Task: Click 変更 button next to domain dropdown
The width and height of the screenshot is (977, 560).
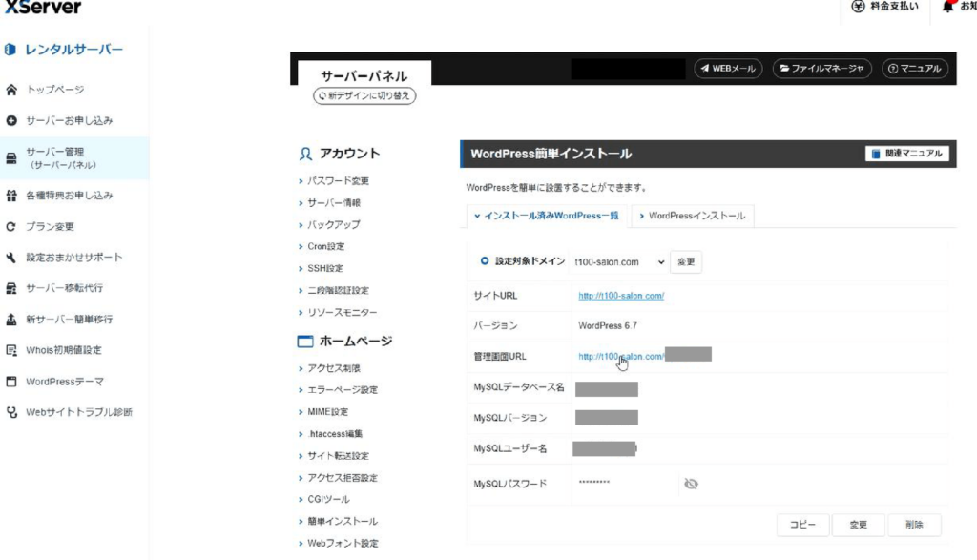Action: [686, 262]
